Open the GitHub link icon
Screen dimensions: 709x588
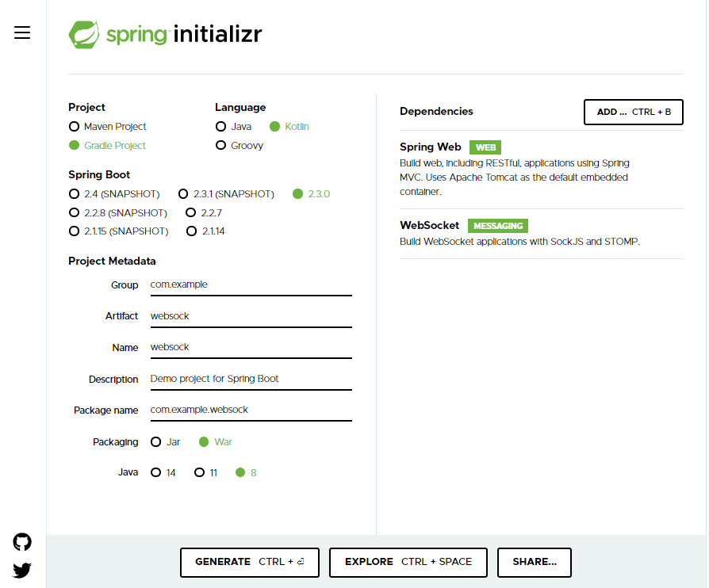[x=22, y=542]
